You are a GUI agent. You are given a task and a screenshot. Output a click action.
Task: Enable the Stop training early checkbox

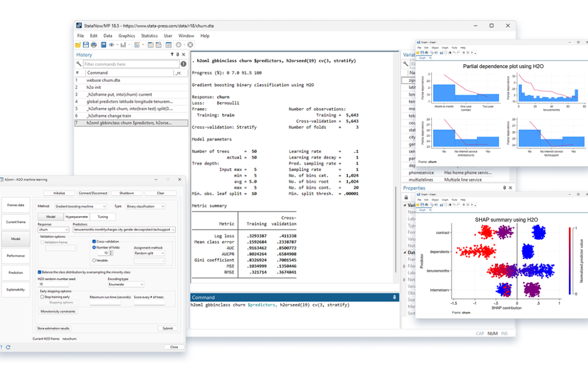point(42,297)
